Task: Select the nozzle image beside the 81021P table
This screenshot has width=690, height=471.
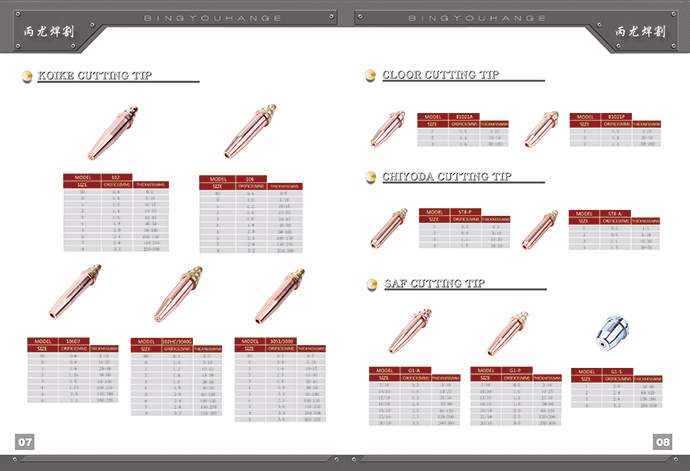Action: point(541,129)
